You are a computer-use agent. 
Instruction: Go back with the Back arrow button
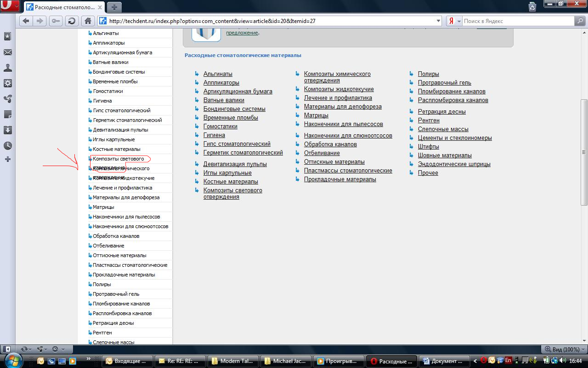pos(26,21)
